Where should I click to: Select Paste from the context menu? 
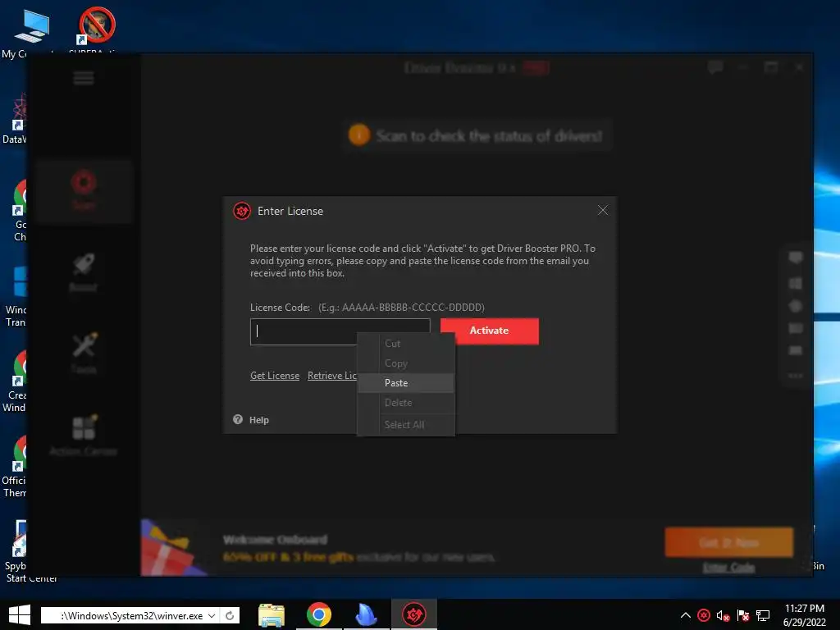[x=405, y=383]
